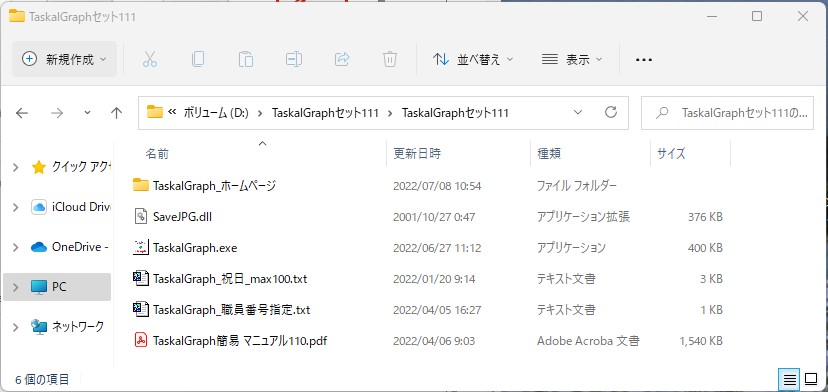Go forward with the right arrow
This screenshot has height=392, width=828.
coord(57,113)
